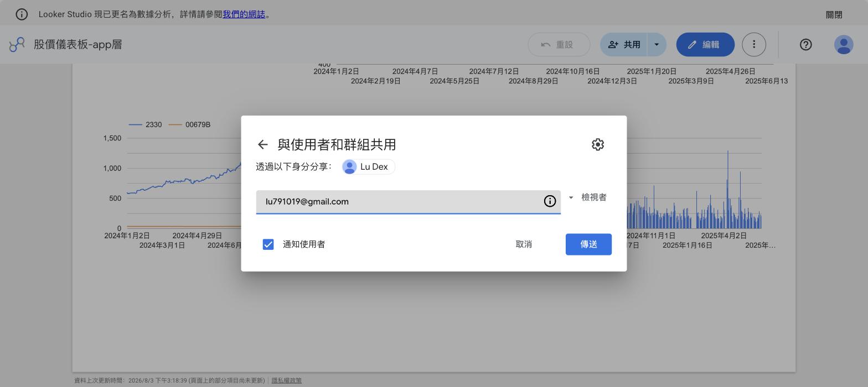Click the info icon in the email field
The height and width of the screenshot is (387, 868).
[x=550, y=202]
